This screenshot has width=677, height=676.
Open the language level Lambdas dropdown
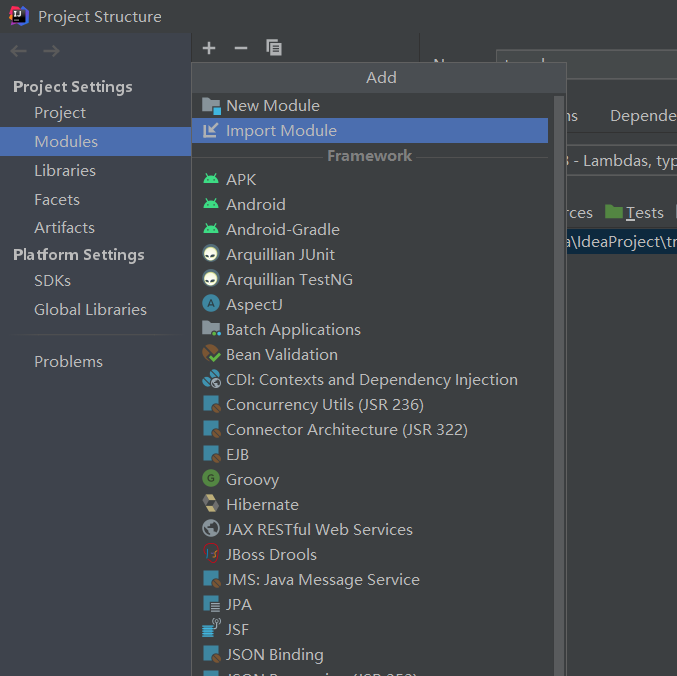point(622,161)
